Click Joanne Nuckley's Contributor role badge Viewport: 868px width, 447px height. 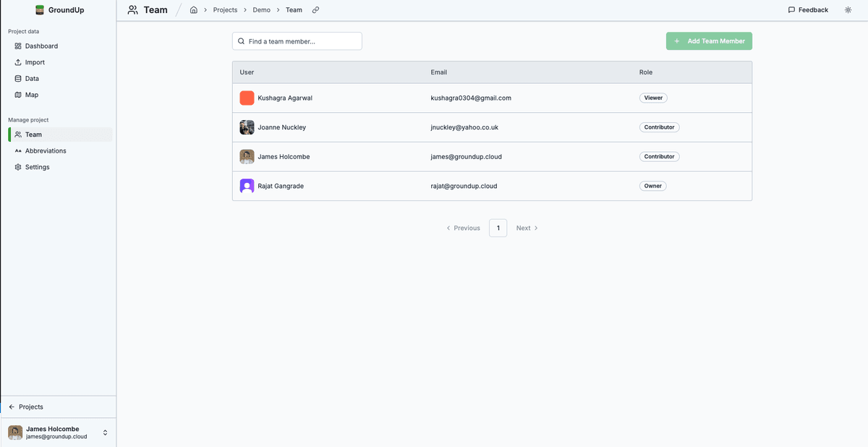point(659,127)
